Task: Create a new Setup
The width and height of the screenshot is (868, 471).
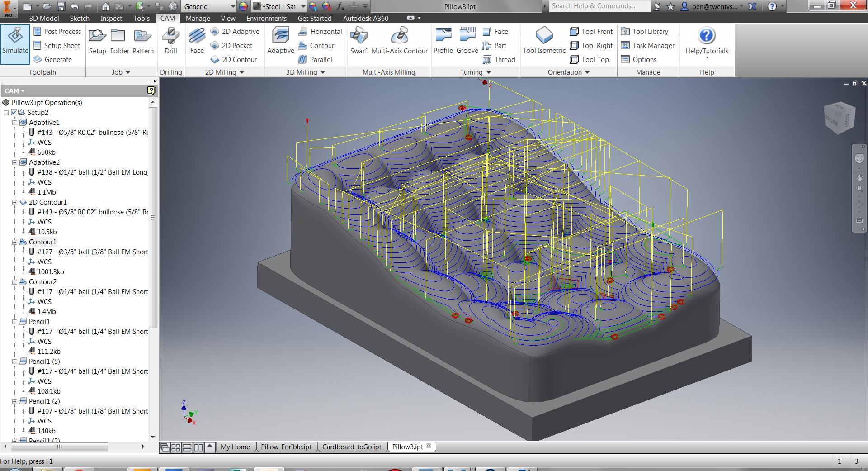Action: pos(97,42)
